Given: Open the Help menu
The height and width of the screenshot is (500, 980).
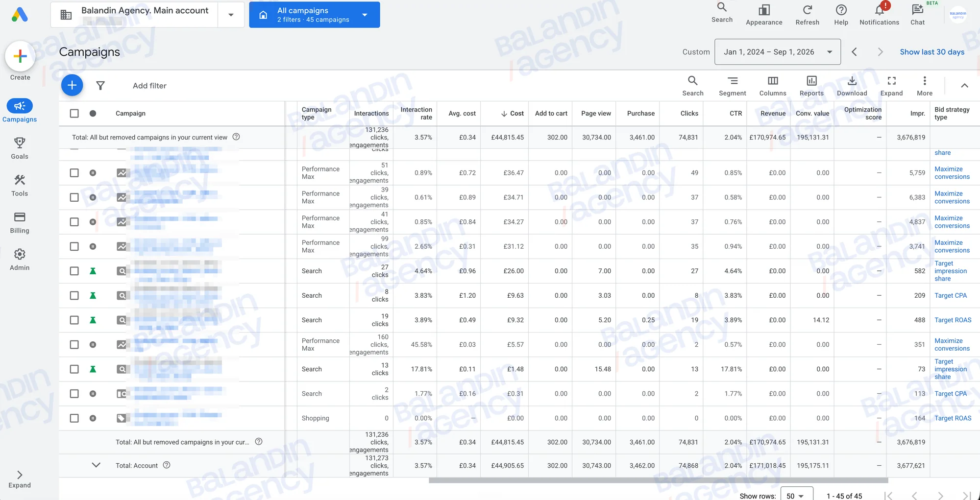Looking at the screenshot, I should coord(841,15).
